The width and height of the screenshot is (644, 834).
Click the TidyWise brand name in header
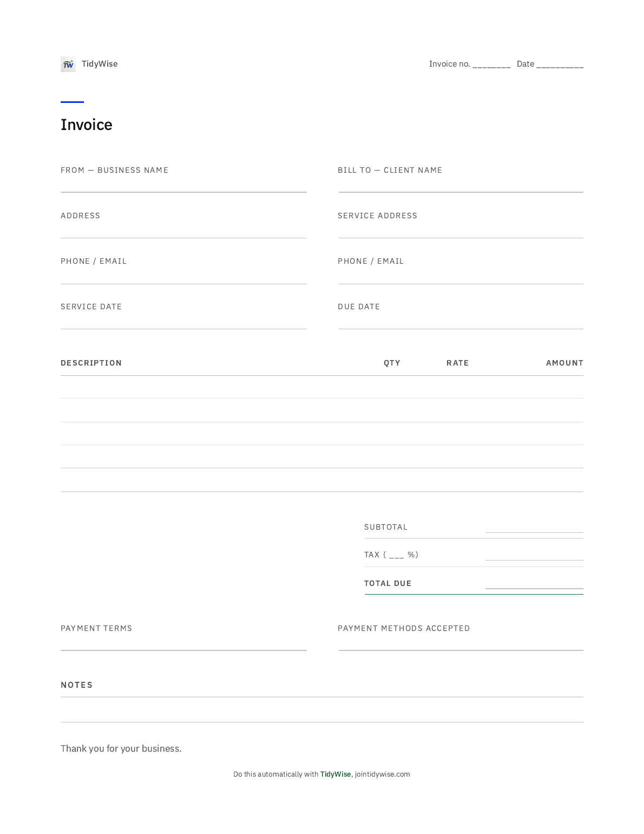tap(100, 64)
